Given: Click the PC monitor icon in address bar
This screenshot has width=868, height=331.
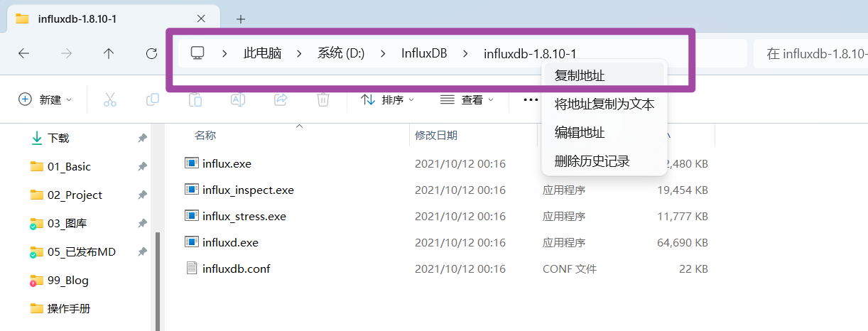Looking at the screenshot, I should 197,53.
